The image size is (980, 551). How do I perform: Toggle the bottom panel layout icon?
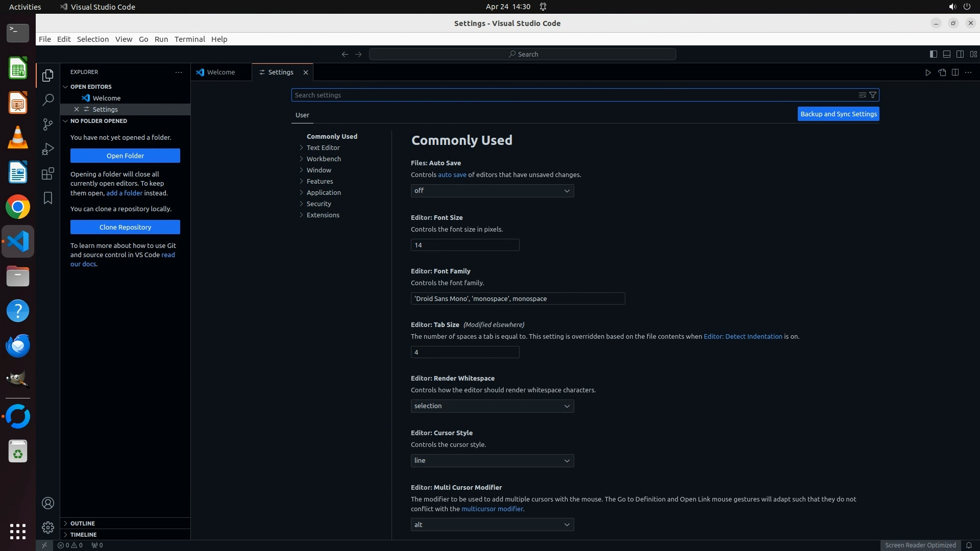[x=946, y=54]
